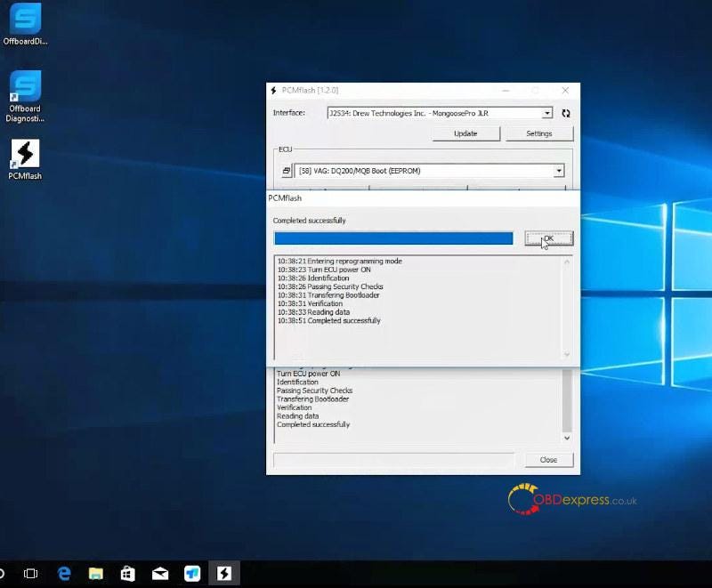The width and height of the screenshot is (712, 588).
Task: Click main log 'Transfering Bootloader' line
Action: pyautogui.click(x=313, y=399)
